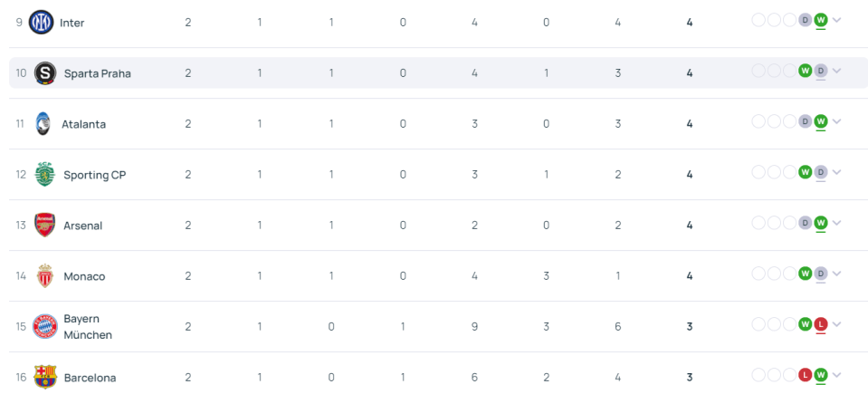Click Inter's green W result badge
This screenshot has height=394, width=868.
[x=820, y=20]
